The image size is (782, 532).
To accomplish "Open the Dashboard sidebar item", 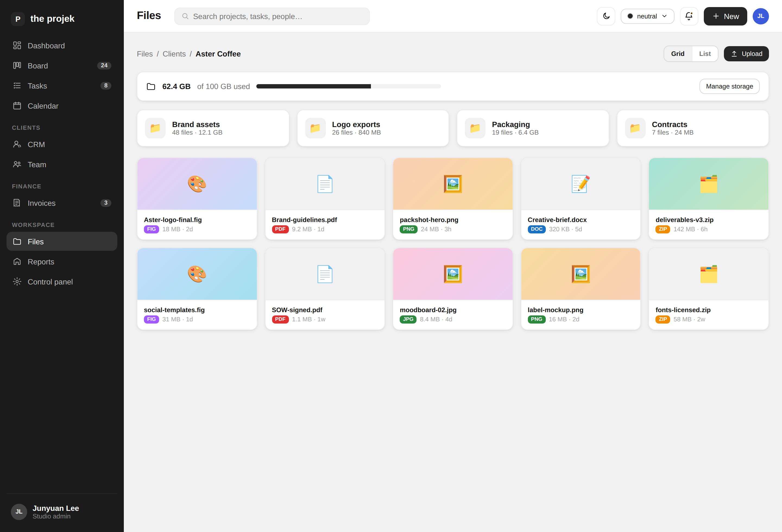I will (62, 46).
